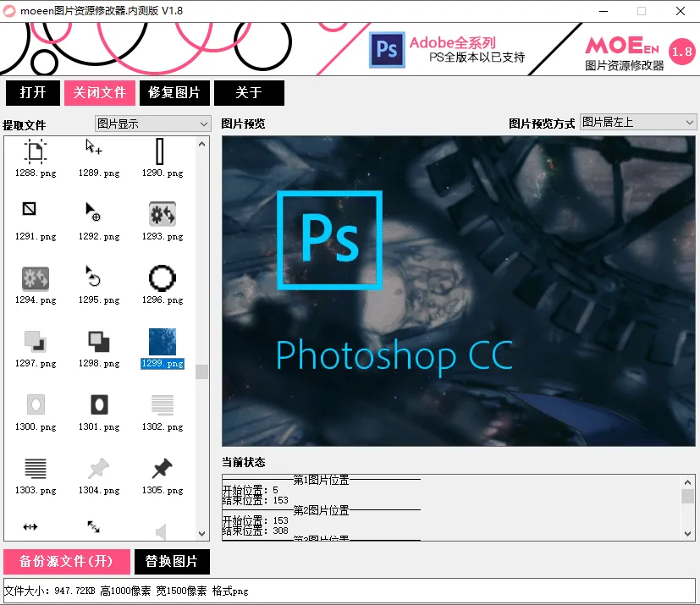Click the 格式png status bar text
700x605 pixels.
pyautogui.click(x=230, y=591)
